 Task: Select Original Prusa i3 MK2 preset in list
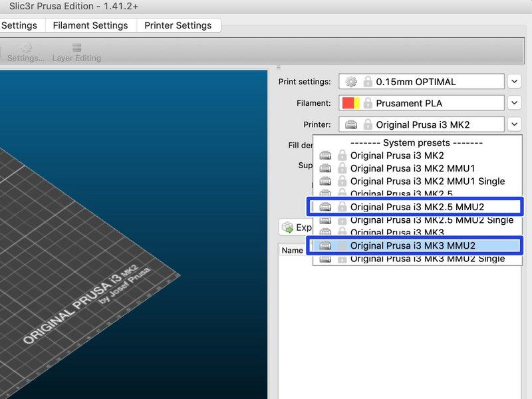[x=418, y=156]
